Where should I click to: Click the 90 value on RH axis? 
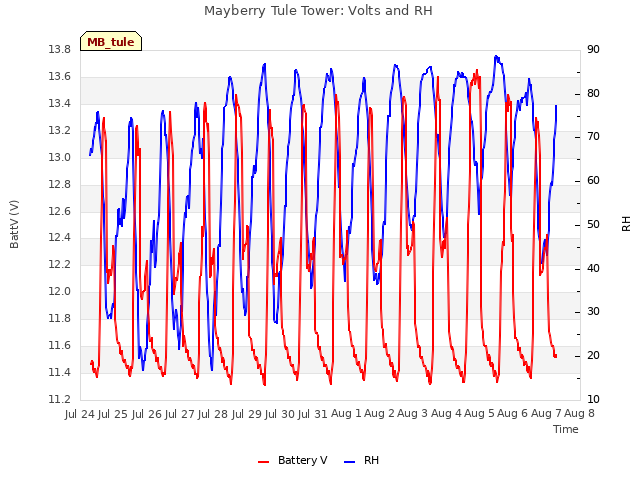point(593,50)
